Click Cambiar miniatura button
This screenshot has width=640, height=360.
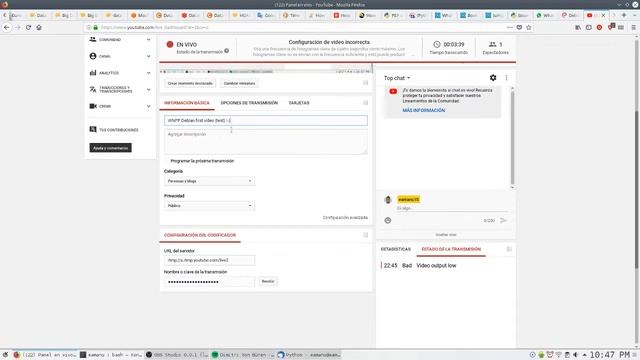pos(240,83)
